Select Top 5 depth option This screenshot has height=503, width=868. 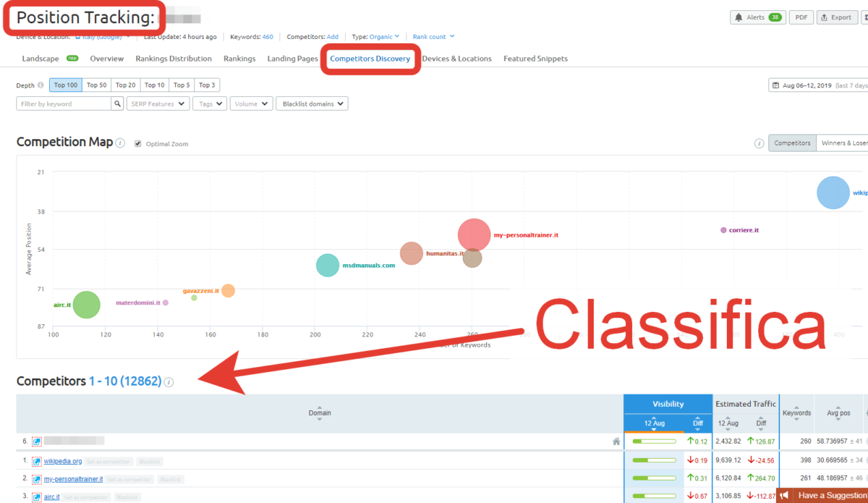tap(182, 85)
